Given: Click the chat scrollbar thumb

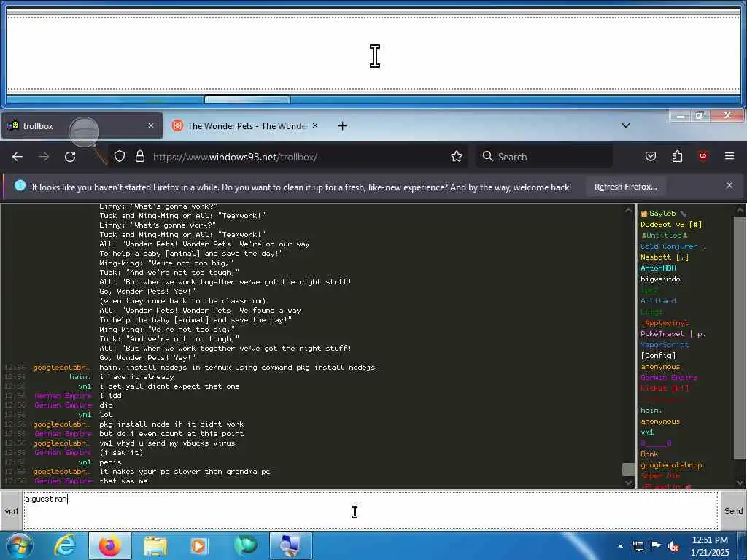Looking at the screenshot, I should click(x=628, y=469).
